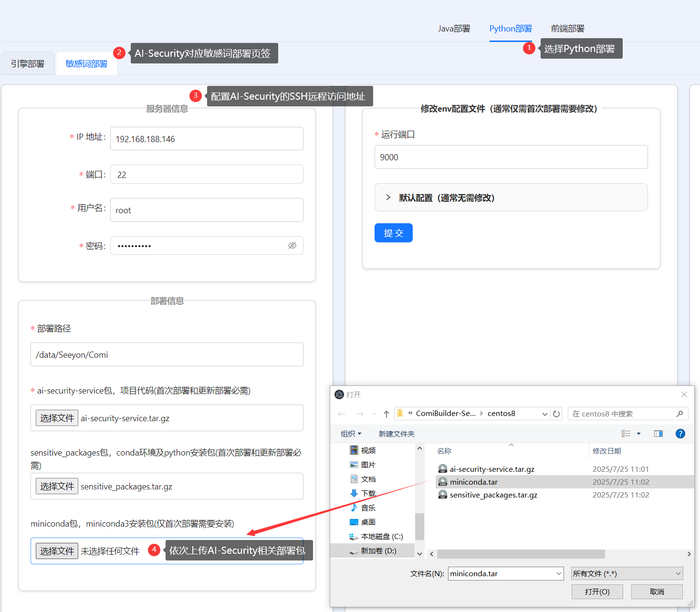Click centos8 in the breadcrumb path
This screenshot has height=612, width=700.
(x=501, y=414)
